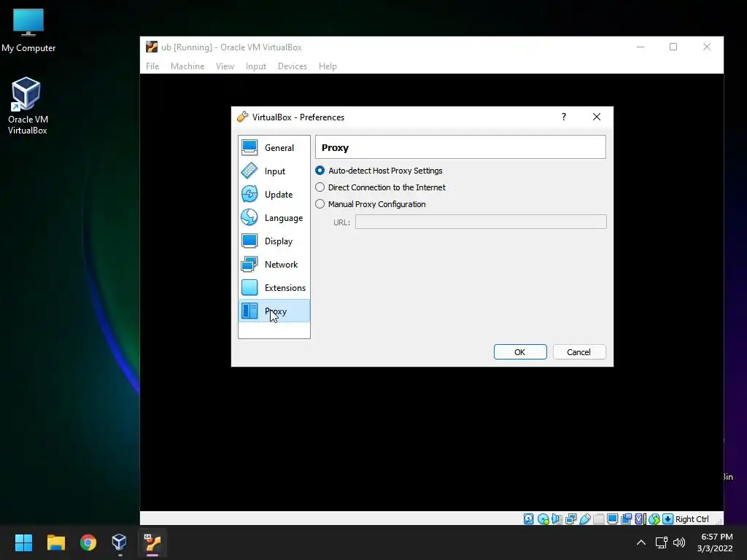
Task: Click the mouse integration status icon
Action: pyautogui.click(x=654, y=519)
